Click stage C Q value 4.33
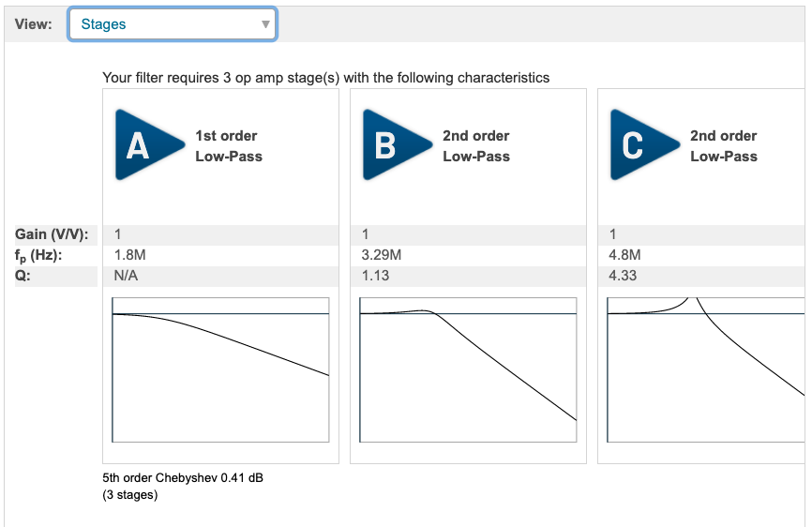This screenshot has width=812, height=527. coord(623,276)
